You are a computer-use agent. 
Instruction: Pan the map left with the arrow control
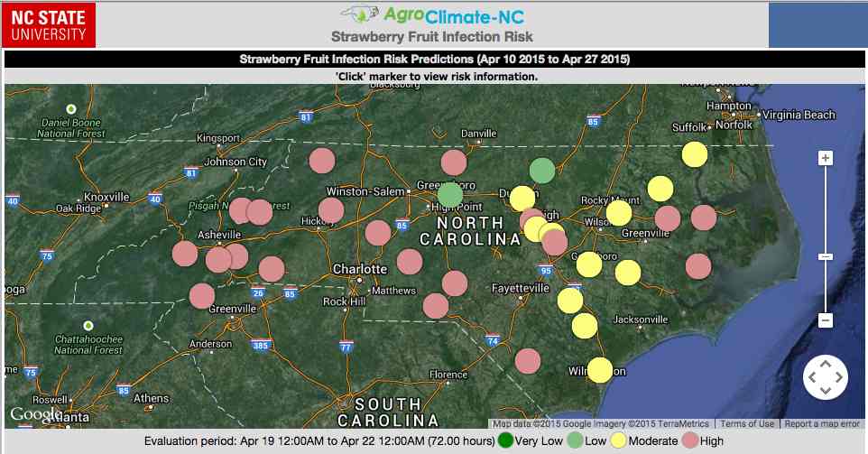click(812, 377)
